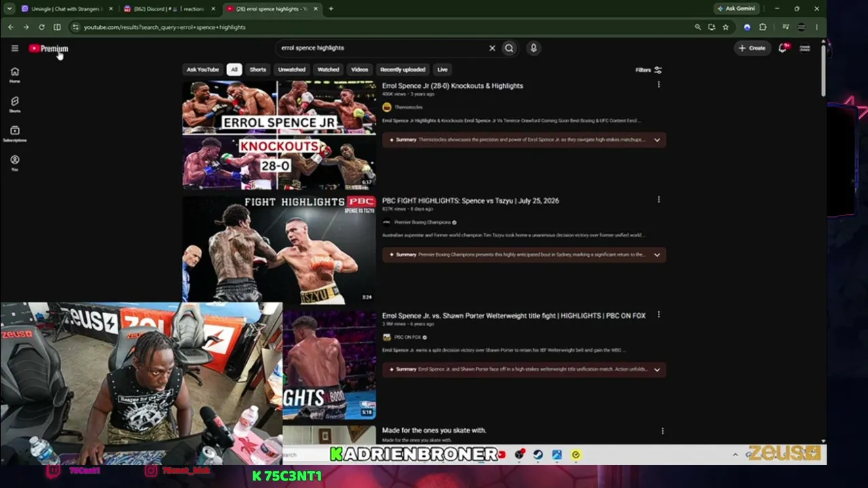Open YouTube notifications bell

[783, 48]
